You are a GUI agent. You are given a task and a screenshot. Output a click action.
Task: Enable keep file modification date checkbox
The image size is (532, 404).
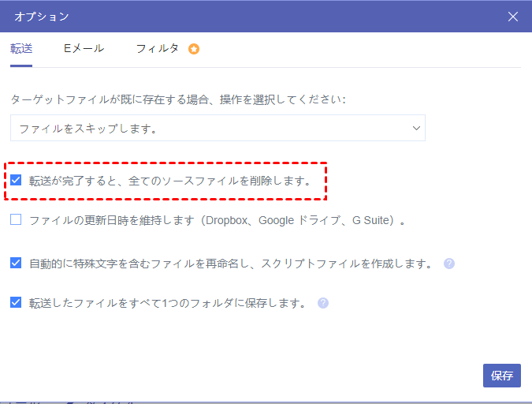point(16,219)
